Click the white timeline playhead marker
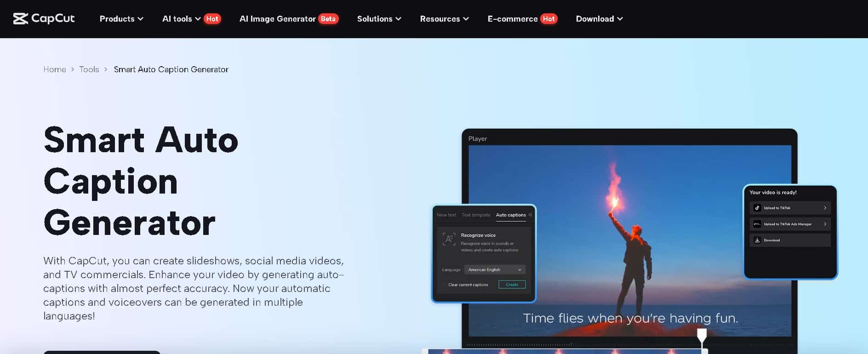 click(x=702, y=335)
